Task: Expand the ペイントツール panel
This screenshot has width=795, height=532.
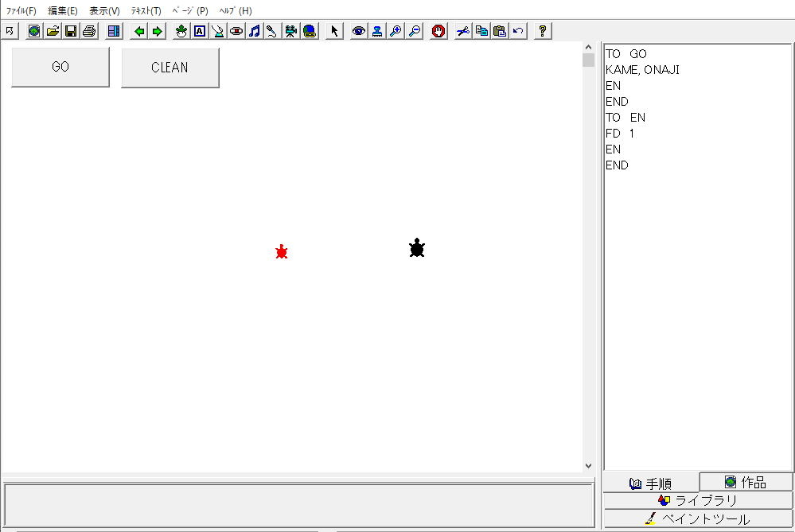Action: tap(698, 518)
